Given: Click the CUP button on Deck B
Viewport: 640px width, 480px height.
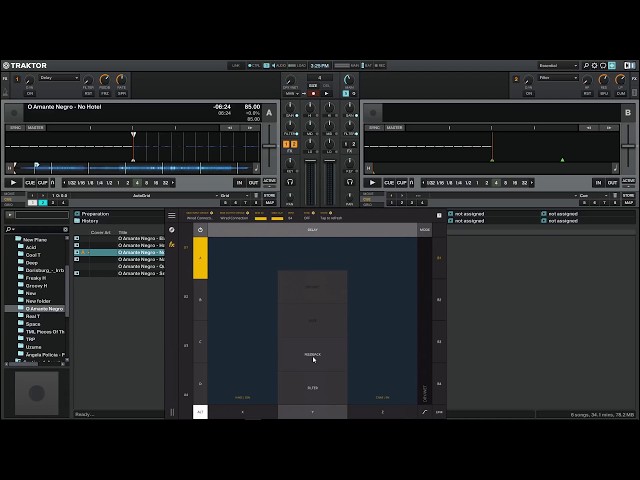Looking at the screenshot, I should pyautogui.click(x=402, y=183).
